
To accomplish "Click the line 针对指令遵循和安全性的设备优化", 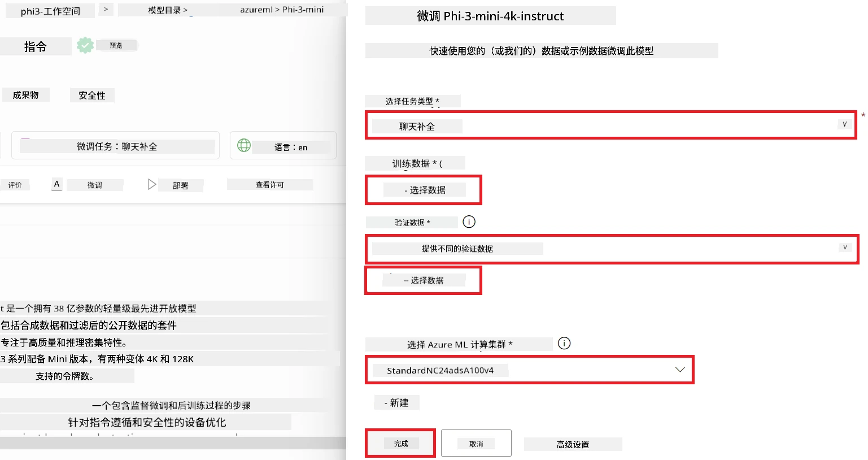I will tap(147, 422).
